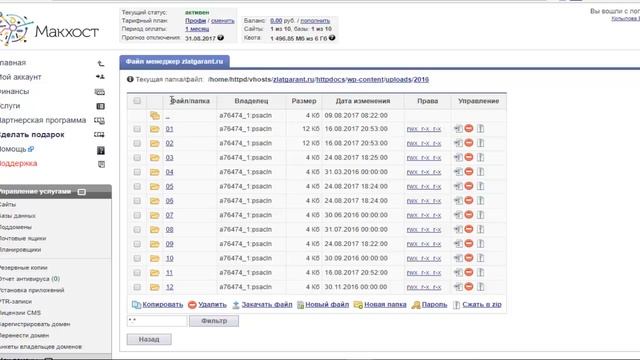Viewport: 640px width, 360px height.
Task: Click the move icon in folder 04 row
Action: click(x=458, y=172)
